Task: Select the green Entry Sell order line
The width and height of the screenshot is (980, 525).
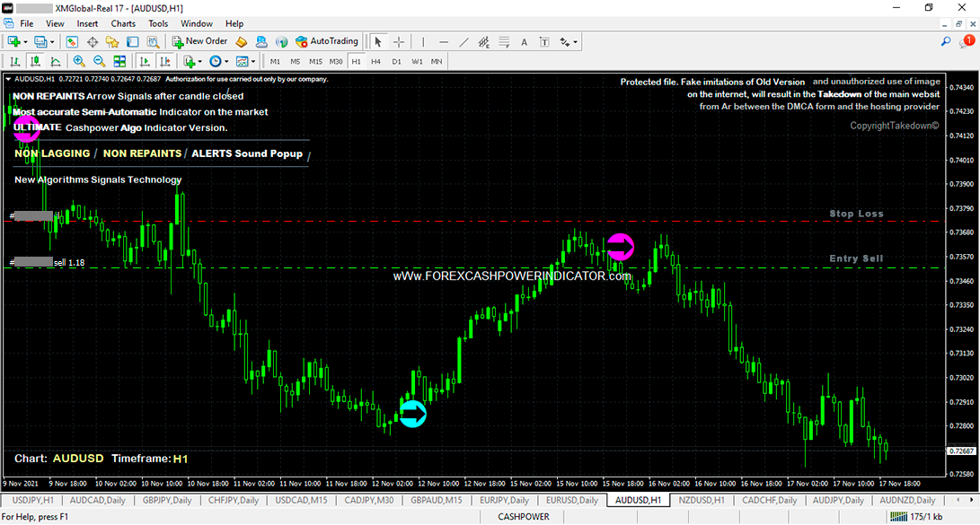Action: click(x=475, y=267)
